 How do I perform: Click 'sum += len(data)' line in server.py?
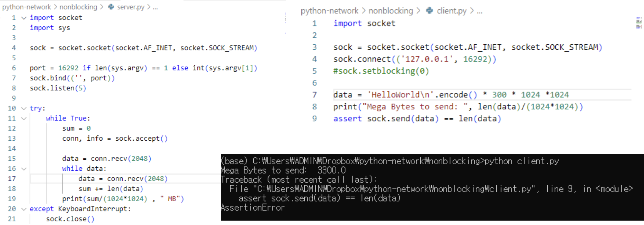pos(111,189)
